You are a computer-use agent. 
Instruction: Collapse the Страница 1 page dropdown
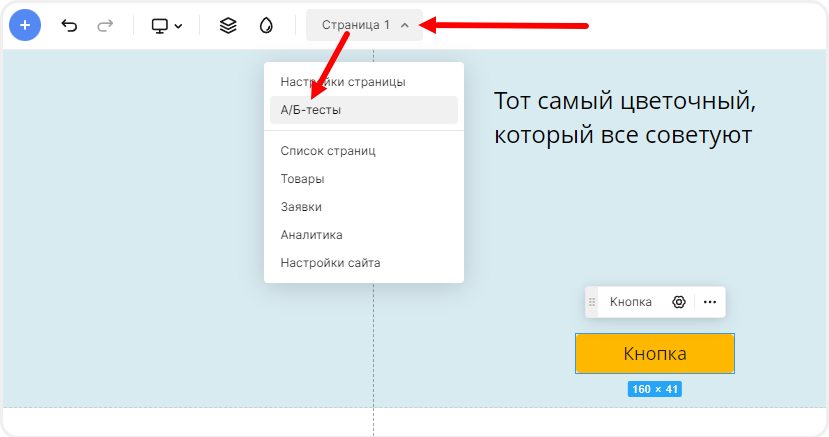tap(364, 25)
